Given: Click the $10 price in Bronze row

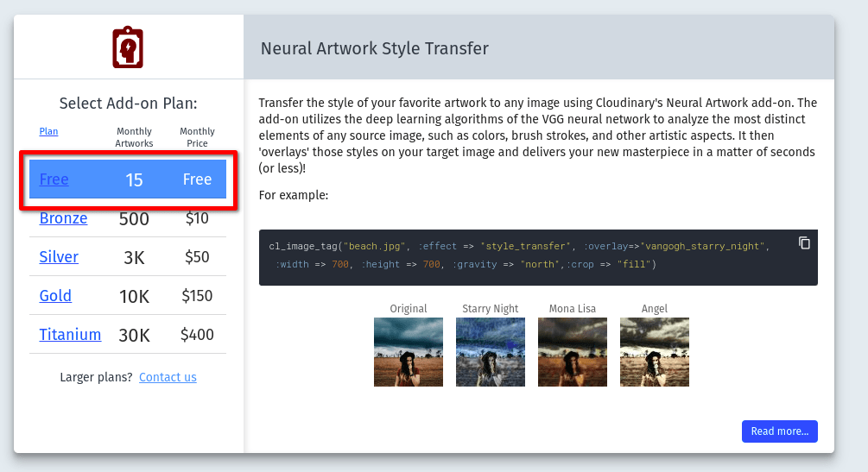Looking at the screenshot, I should [x=197, y=218].
